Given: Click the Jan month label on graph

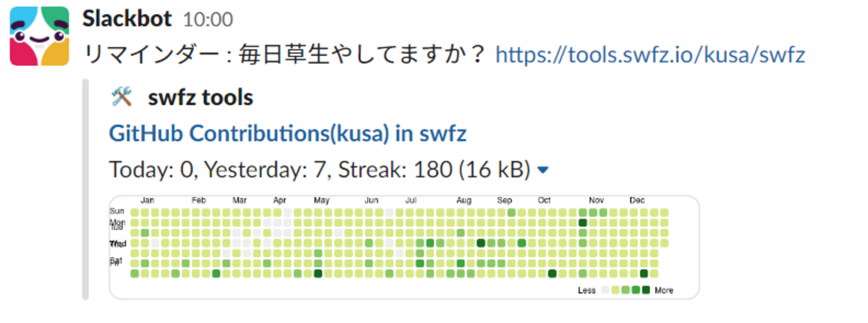Looking at the screenshot, I should click(148, 200).
